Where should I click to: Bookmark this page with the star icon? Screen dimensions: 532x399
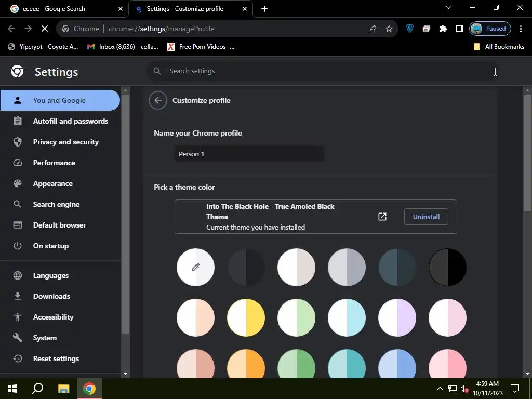click(x=389, y=29)
